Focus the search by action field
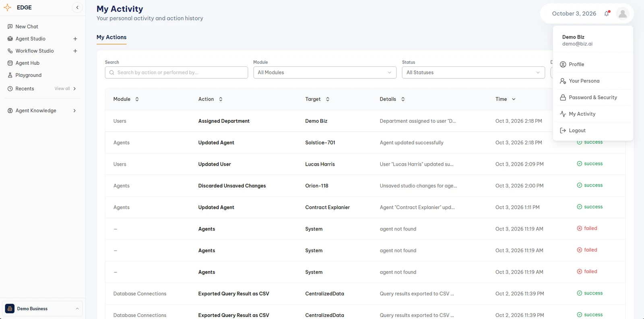This screenshot has height=319, width=644. [x=176, y=72]
